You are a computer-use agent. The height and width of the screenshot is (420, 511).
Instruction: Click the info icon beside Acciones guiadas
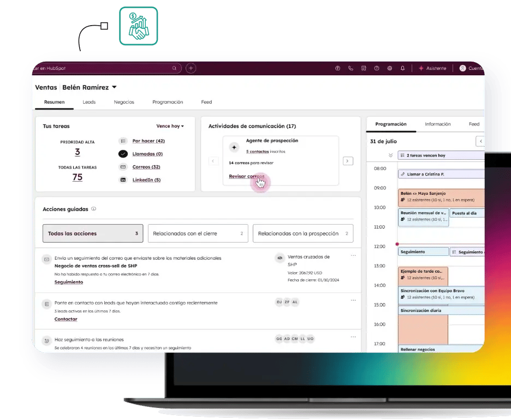pos(94,209)
